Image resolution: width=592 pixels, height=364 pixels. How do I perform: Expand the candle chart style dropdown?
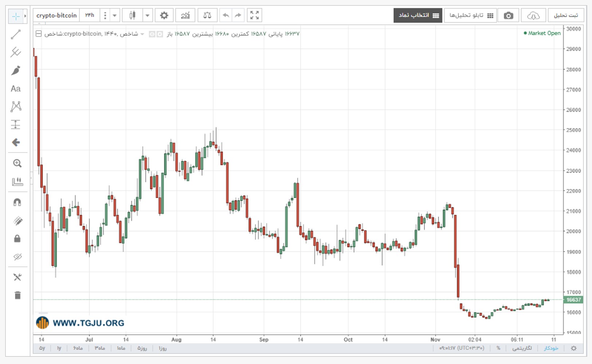point(147,15)
